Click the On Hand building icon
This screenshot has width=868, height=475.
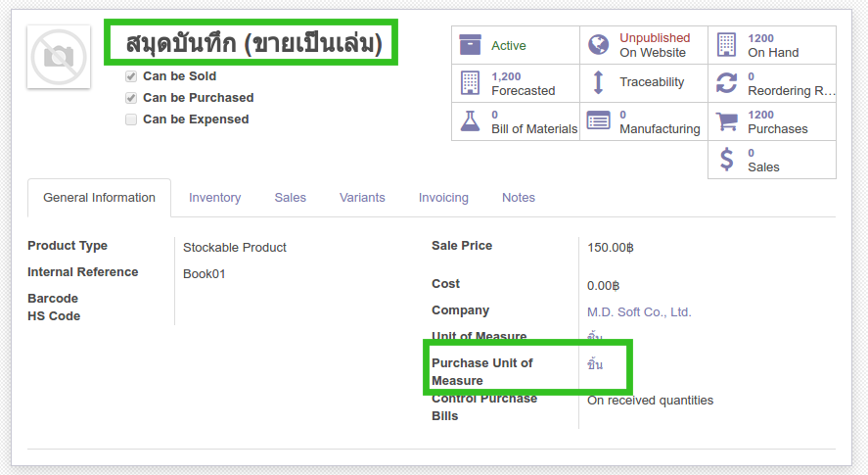[726, 45]
